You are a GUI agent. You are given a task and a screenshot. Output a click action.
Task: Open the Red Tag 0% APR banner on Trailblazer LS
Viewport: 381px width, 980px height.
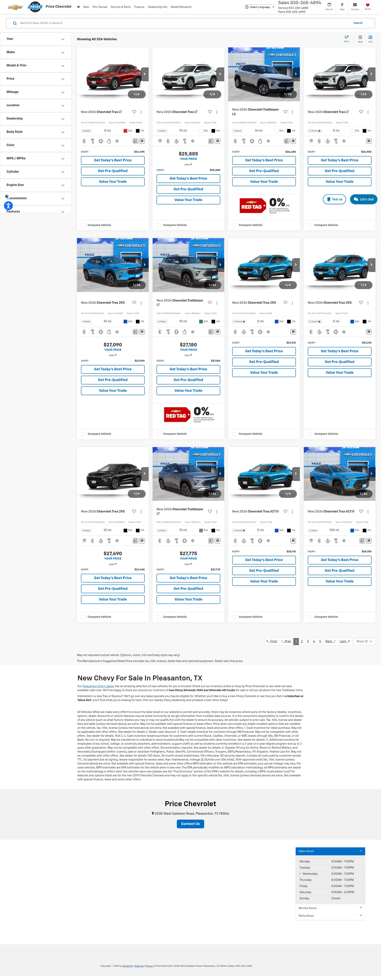pos(264,206)
